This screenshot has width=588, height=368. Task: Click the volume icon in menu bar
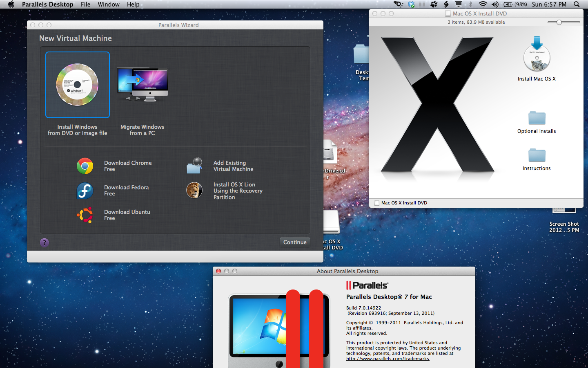coord(495,4)
